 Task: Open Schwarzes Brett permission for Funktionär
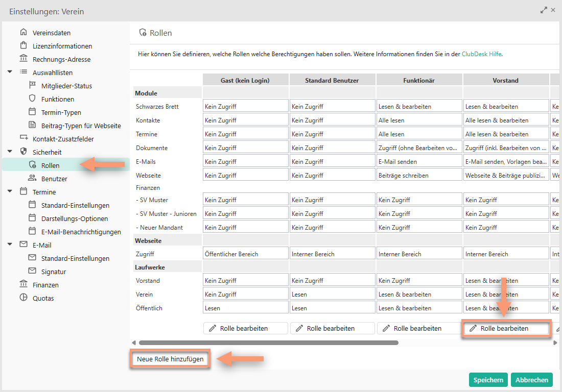coord(419,106)
